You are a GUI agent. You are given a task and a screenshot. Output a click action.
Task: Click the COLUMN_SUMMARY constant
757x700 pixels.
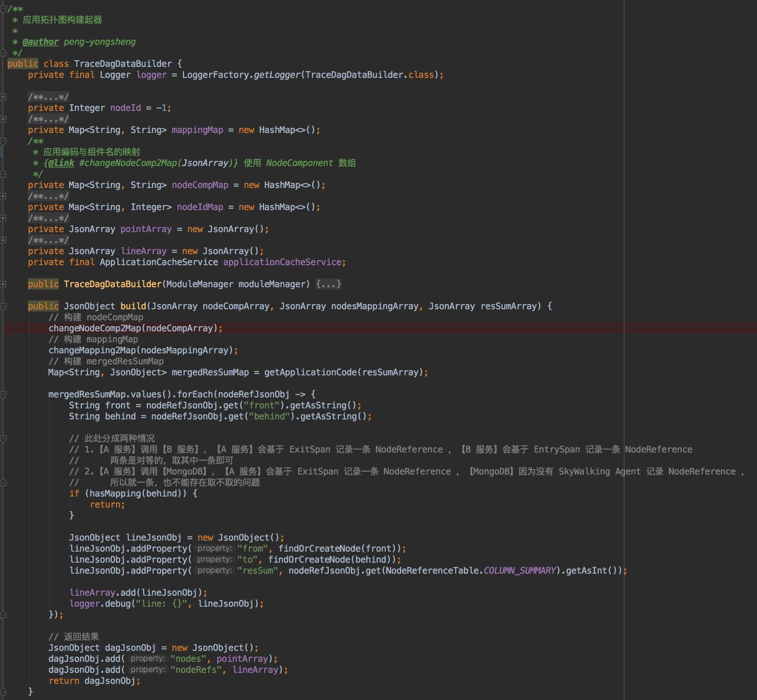point(519,571)
